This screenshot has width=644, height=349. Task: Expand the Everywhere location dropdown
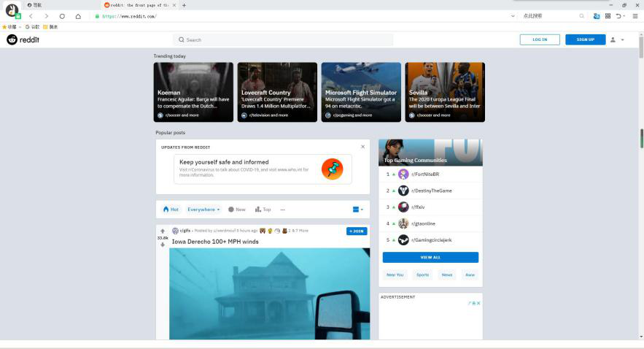(203, 210)
